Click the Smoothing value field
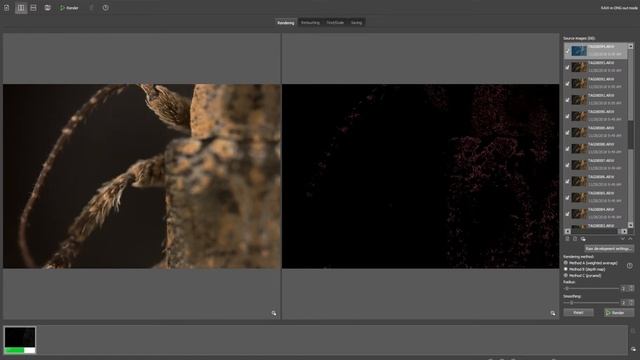This screenshot has width=640, height=360. pos(623,302)
